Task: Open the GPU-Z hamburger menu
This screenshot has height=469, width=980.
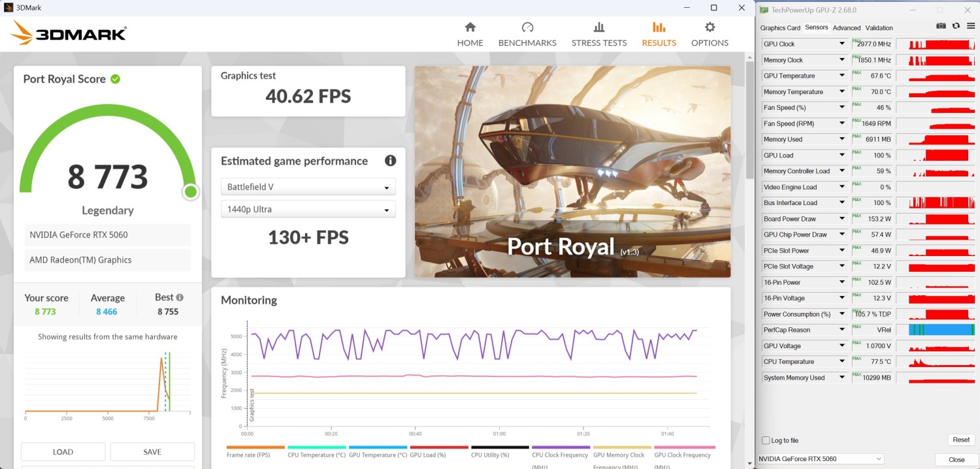Action: point(970,26)
